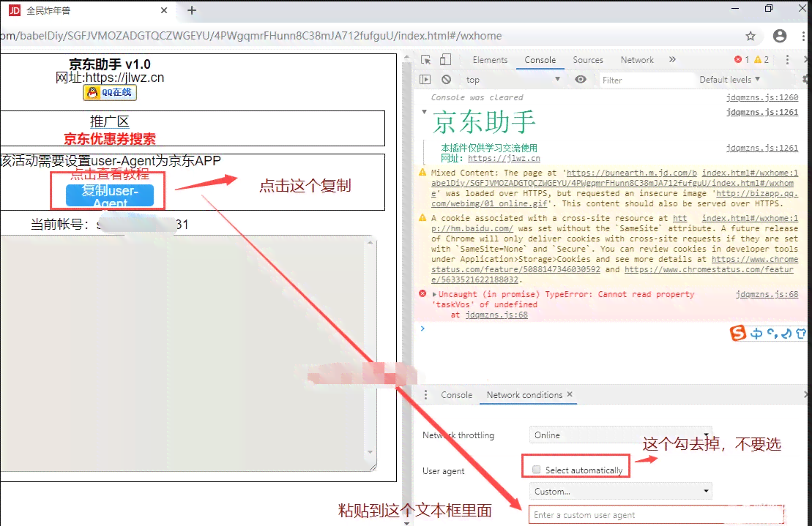This screenshot has width=812, height=526.
Task: Open 'at jdqmzns.js:68' stack trace link
Action: tap(496, 315)
